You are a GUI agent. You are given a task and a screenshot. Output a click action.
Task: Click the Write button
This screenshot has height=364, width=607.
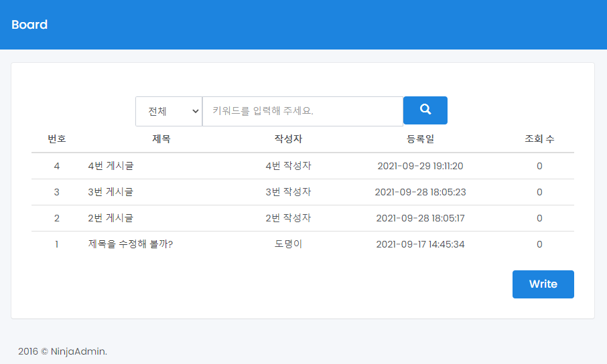click(x=543, y=284)
